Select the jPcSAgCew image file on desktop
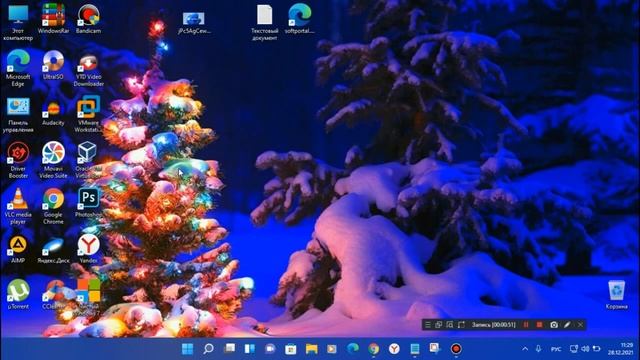The image size is (640, 360). pos(194,23)
